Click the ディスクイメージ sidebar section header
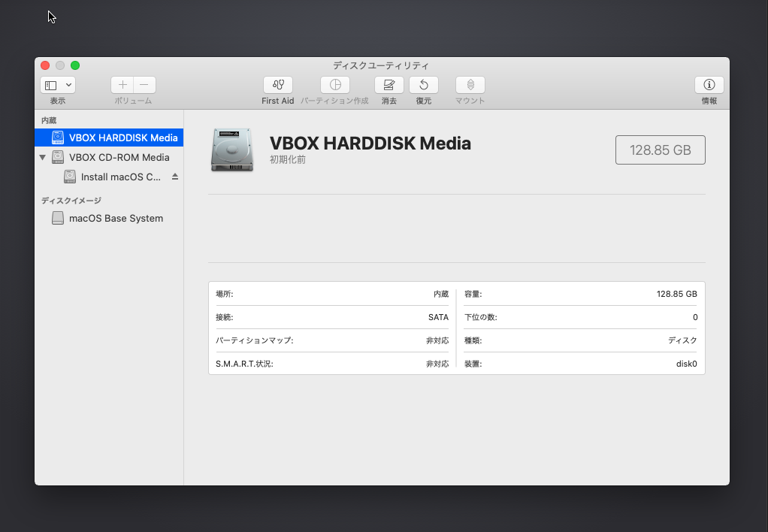Image resolution: width=768 pixels, height=532 pixels. click(71, 201)
